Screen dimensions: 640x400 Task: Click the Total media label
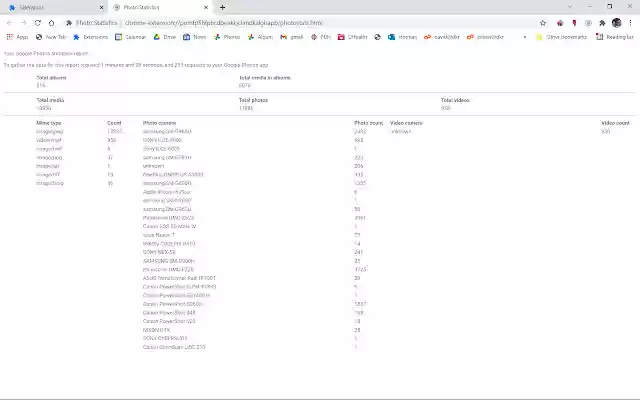coord(50,100)
